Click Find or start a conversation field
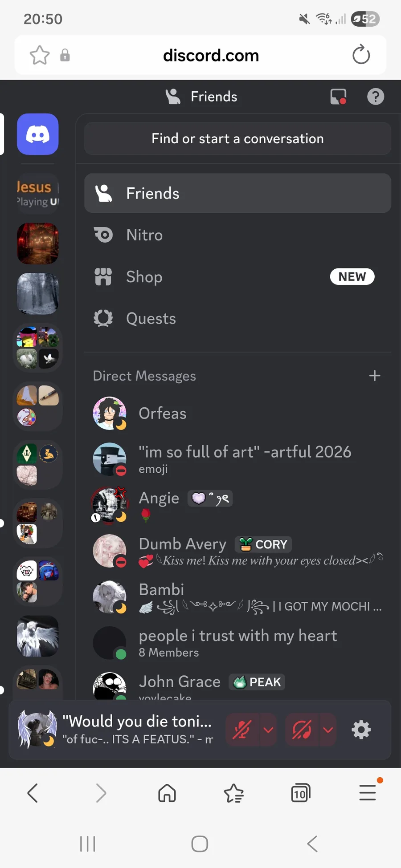Image resolution: width=401 pixels, height=868 pixels. pyautogui.click(x=237, y=138)
